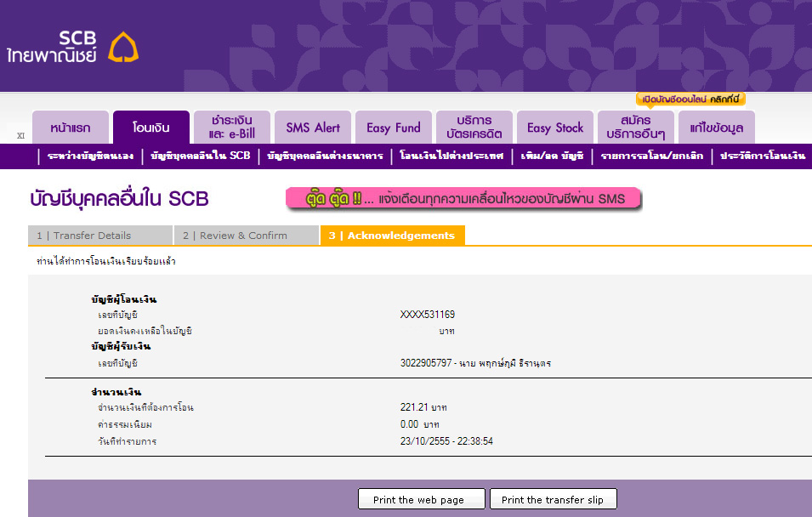
Task: Choose บัญชีบุคคลอื่นต่างธนาคาร submenu item
Action: (x=325, y=156)
